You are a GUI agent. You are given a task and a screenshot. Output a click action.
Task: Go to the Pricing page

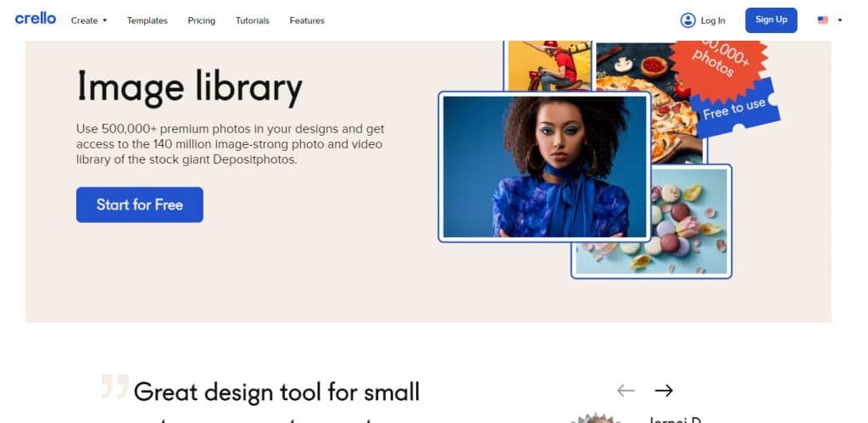(202, 20)
